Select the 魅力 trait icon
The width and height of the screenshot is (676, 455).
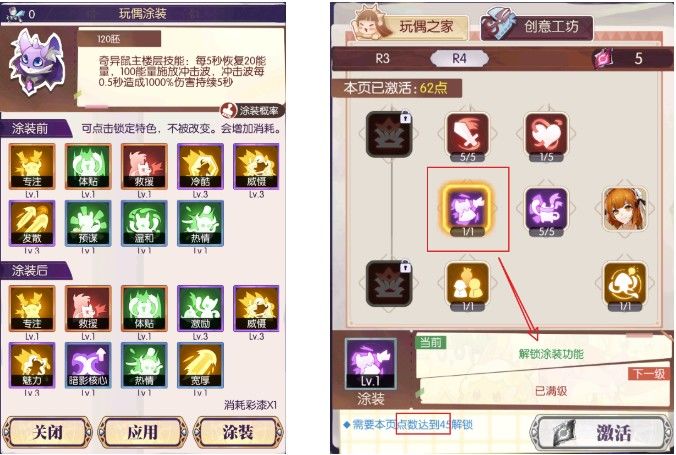[x=32, y=365]
